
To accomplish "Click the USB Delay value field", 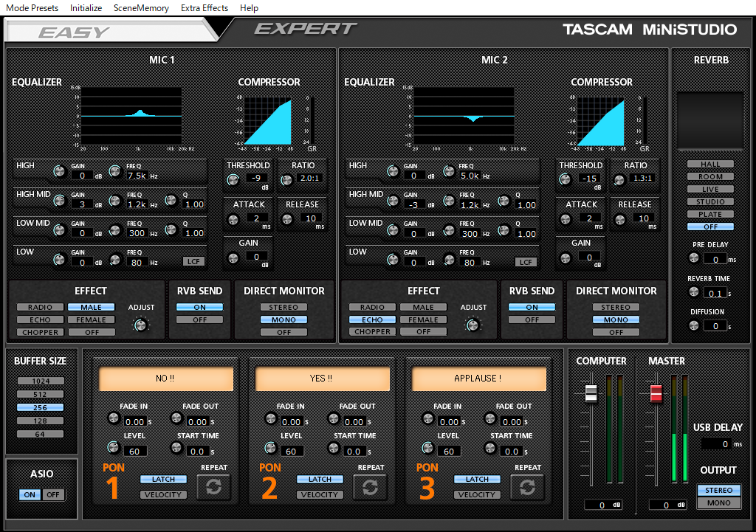I will (716, 443).
